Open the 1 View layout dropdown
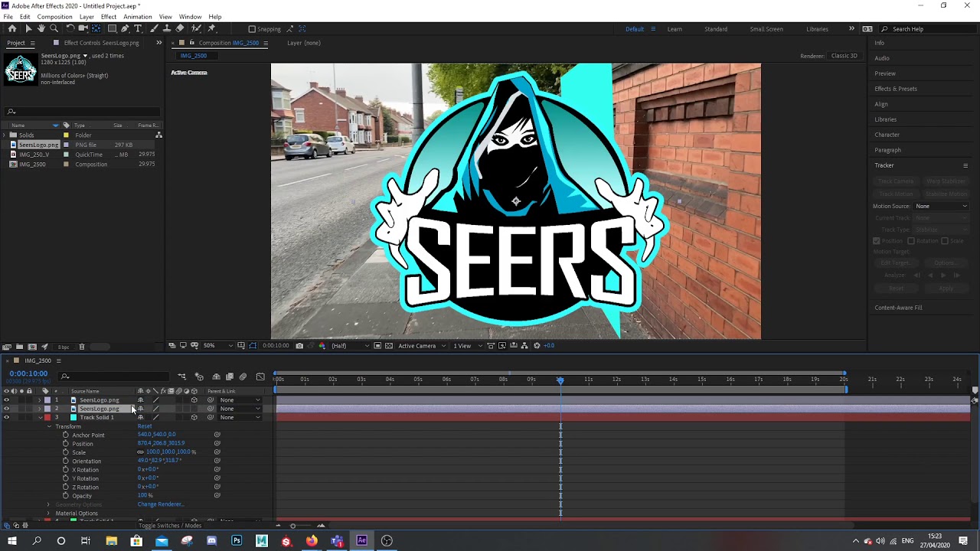The image size is (980, 551). [x=467, y=346]
